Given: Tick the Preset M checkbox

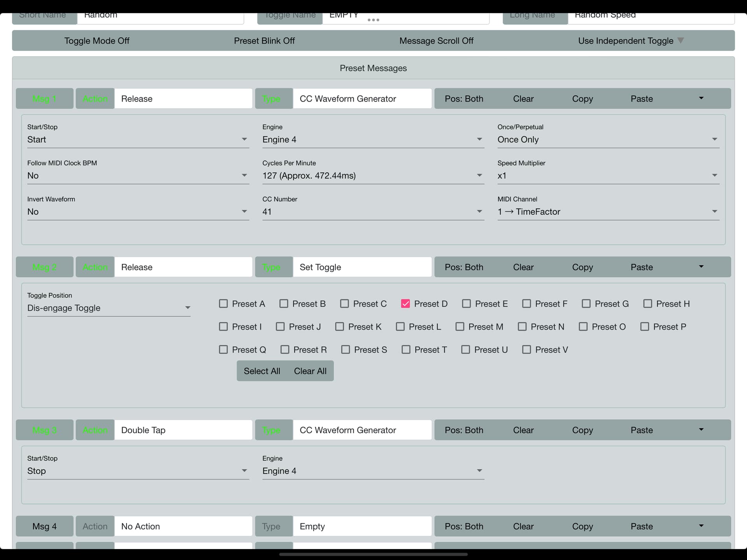Looking at the screenshot, I should (x=460, y=327).
